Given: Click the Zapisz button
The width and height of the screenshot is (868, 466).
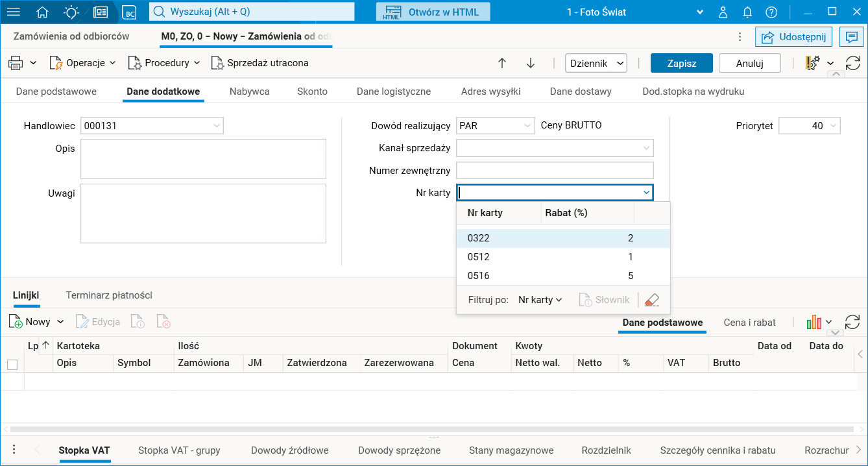Looking at the screenshot, I should click(682, 63).
